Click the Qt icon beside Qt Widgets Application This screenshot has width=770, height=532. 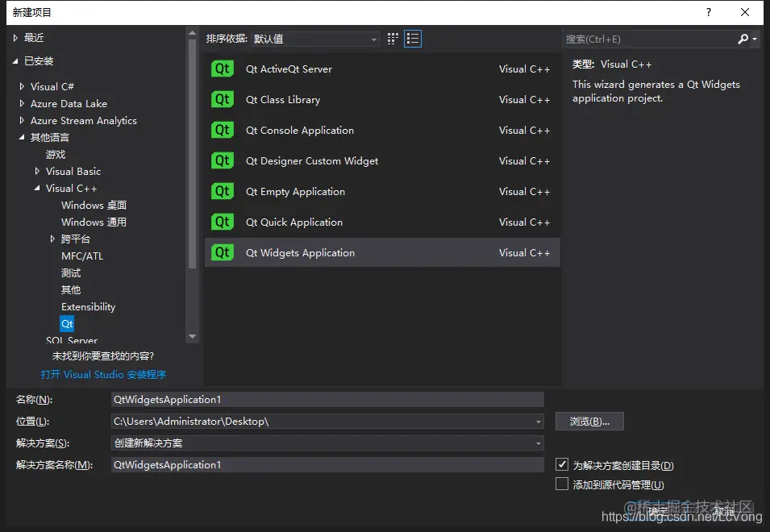[223, 253]
